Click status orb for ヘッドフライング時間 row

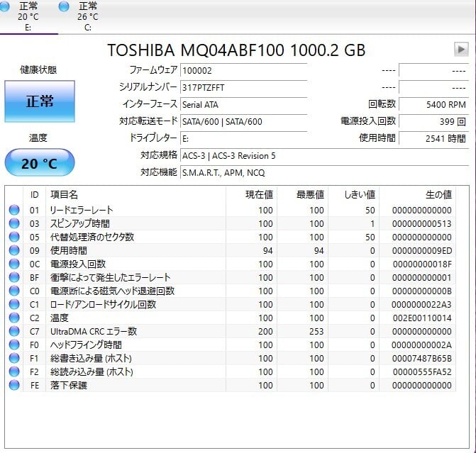pos(14,345)
